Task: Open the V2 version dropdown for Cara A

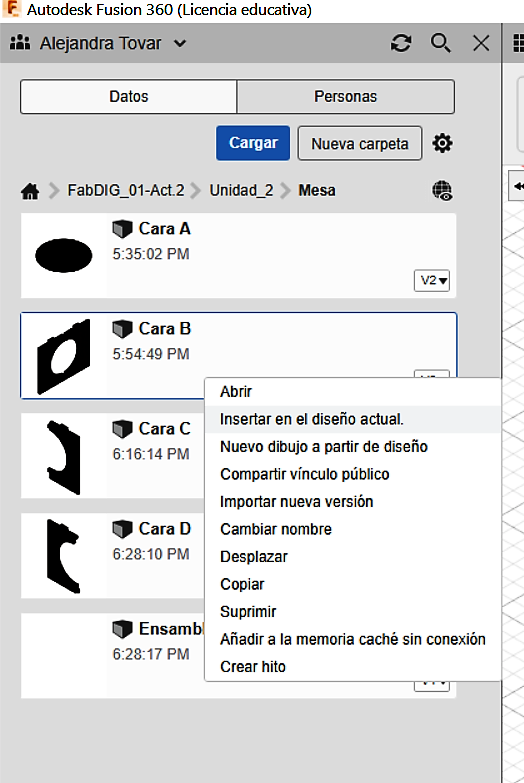Action: (x=432, y=281)
